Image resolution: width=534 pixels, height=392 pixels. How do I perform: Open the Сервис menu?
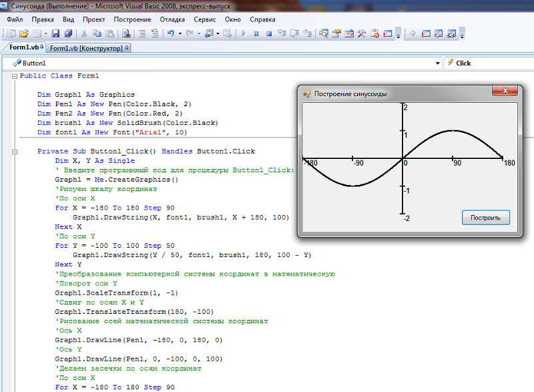click(205, 19)
